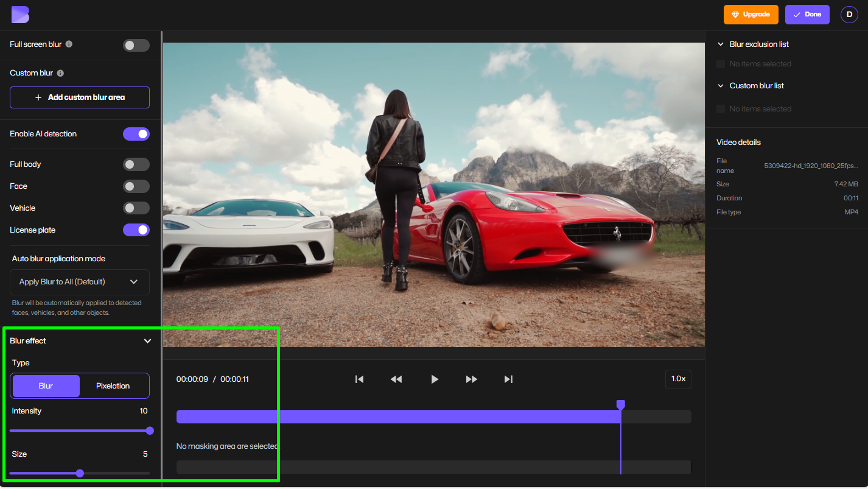Viewport: 868px width, 489px height.
Task: Turn off License plate blurring
Action: point(136,230)
